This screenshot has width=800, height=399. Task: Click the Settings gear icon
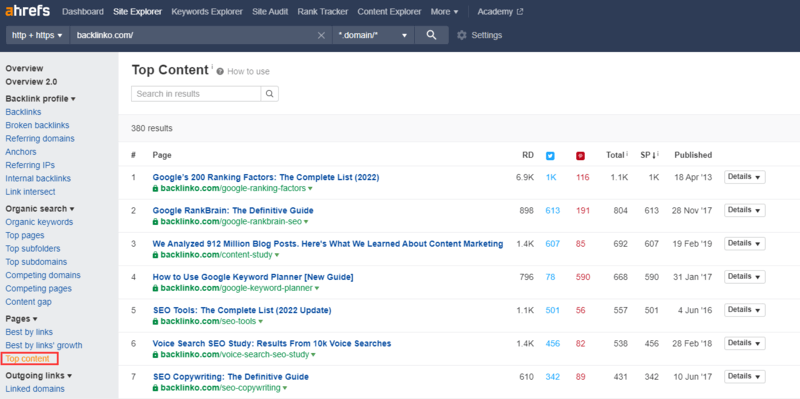point(462,35)
